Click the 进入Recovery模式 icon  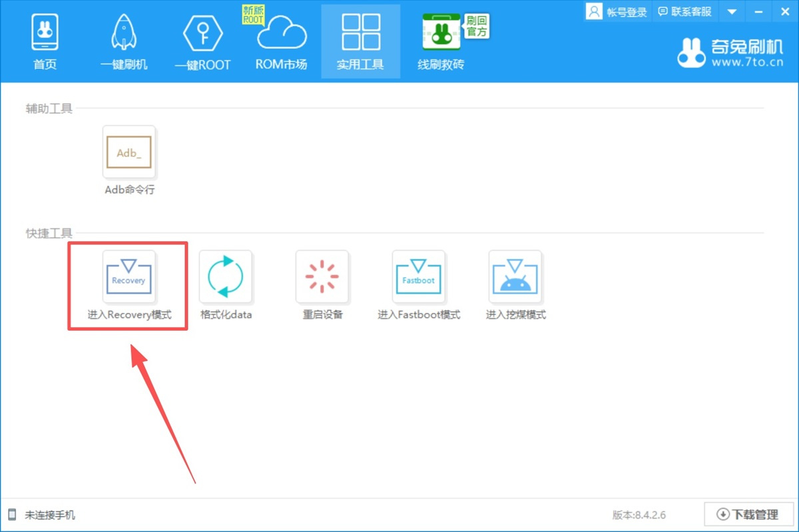click(129, 277)
